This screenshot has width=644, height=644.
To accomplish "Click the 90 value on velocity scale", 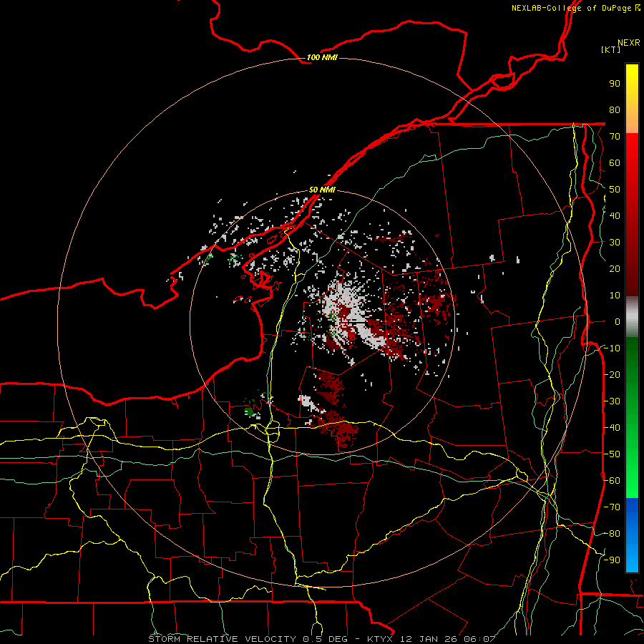I will coord(615,84).
